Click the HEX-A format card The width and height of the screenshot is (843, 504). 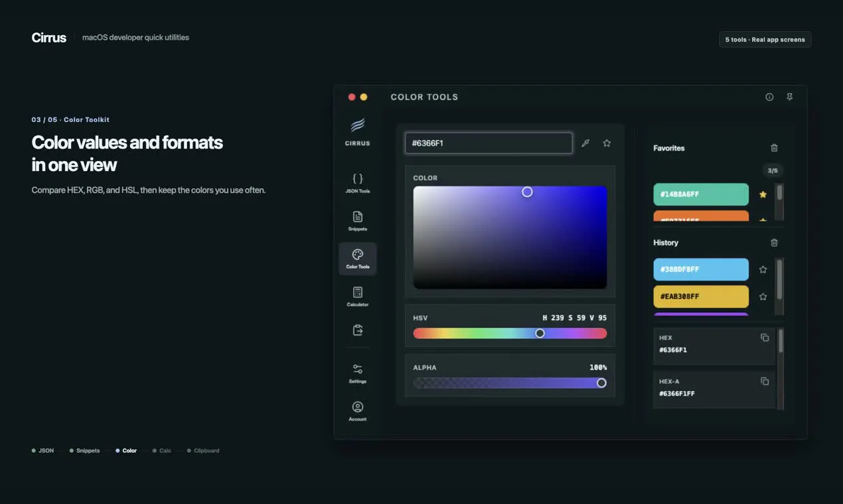(x=714, y=389)
